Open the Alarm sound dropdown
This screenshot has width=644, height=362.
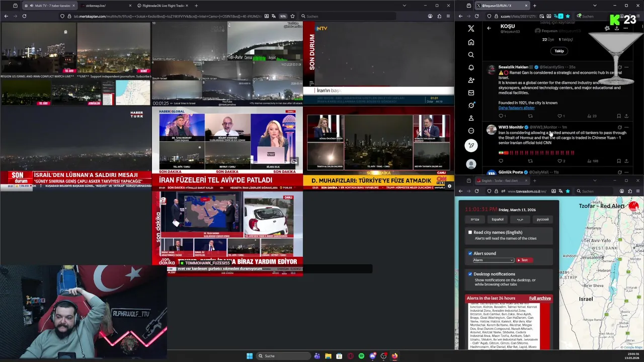click(493, 260)
